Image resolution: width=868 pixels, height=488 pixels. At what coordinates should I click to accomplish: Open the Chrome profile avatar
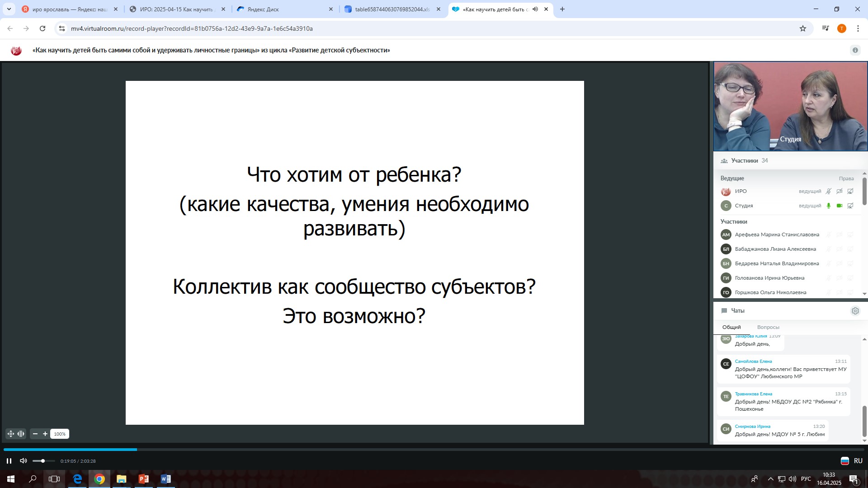(x=842, y=28)
